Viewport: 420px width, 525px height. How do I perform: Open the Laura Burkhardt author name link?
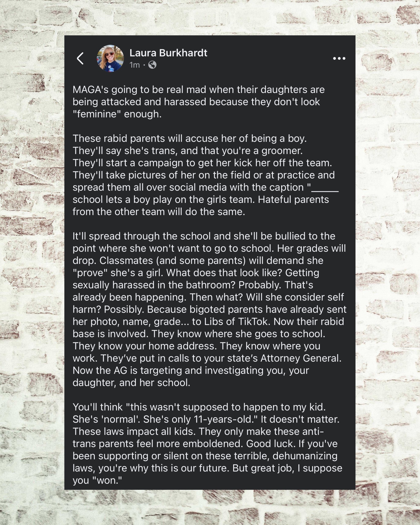(168, 53)
